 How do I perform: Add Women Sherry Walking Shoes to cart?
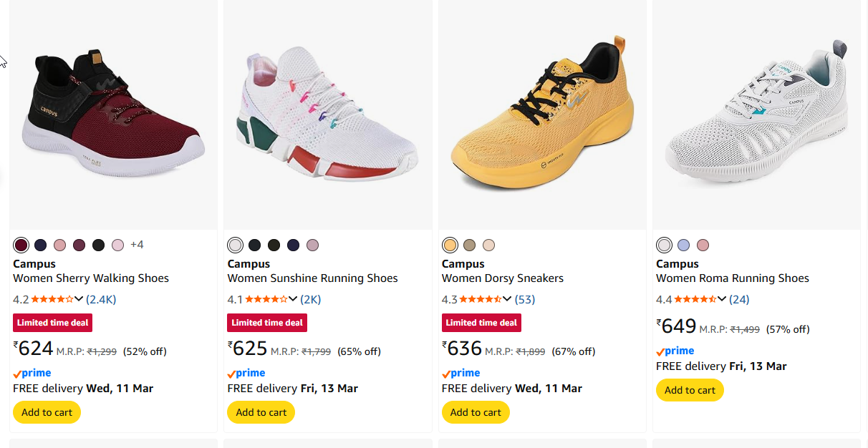(47, 412)
